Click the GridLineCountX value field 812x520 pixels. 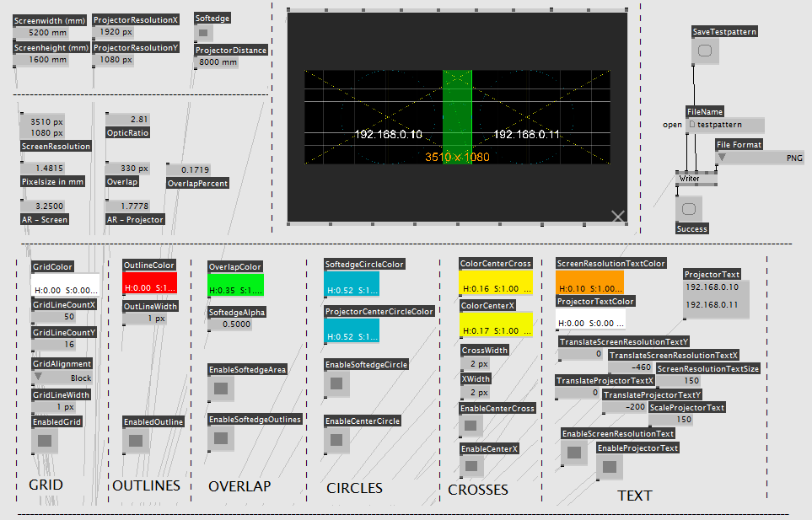pyautogui.click(x=64, y=317)
